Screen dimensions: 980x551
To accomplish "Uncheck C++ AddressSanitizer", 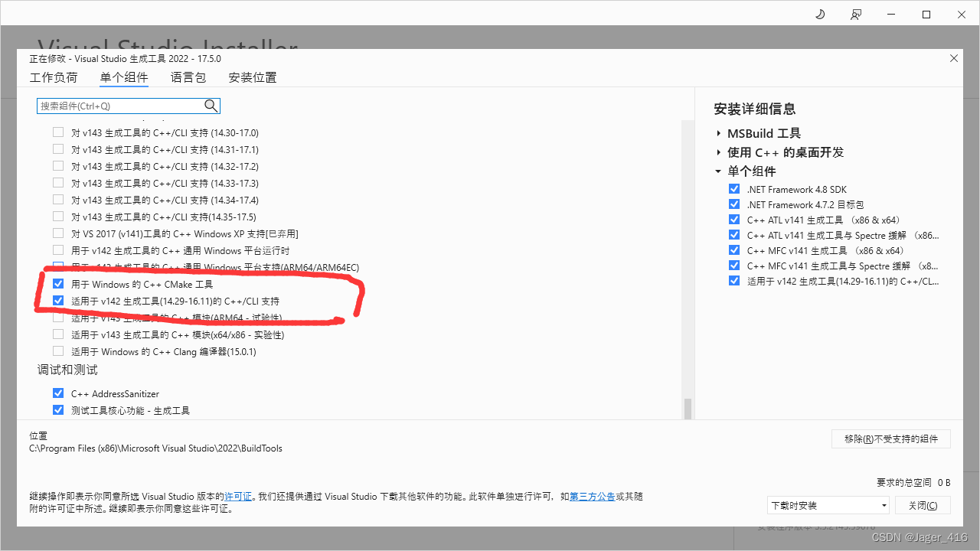I will point(58,393).
